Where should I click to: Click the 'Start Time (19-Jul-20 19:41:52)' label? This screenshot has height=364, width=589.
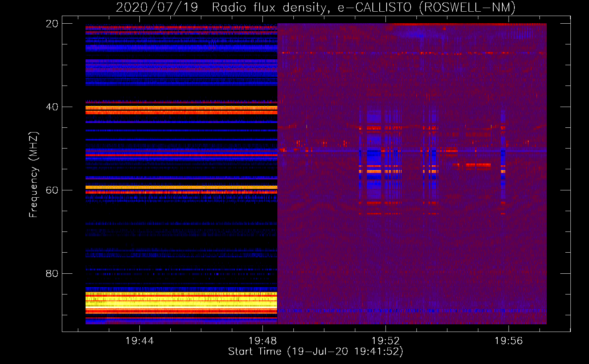[x=316, y=352]
